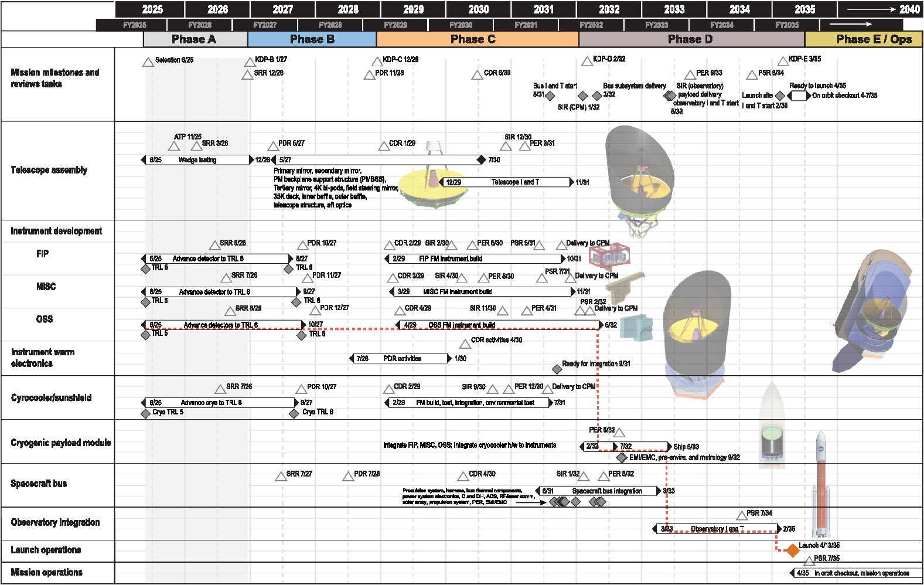Click the Instrument development heading
Image resolution: width=924 pixels, height=585 pixels.
point(56,231)
